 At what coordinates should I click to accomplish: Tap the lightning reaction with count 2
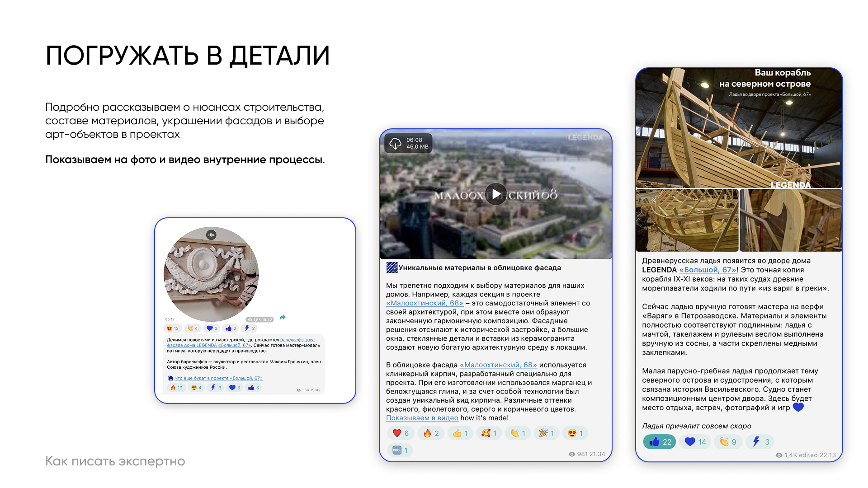click(x=250, y=328)
